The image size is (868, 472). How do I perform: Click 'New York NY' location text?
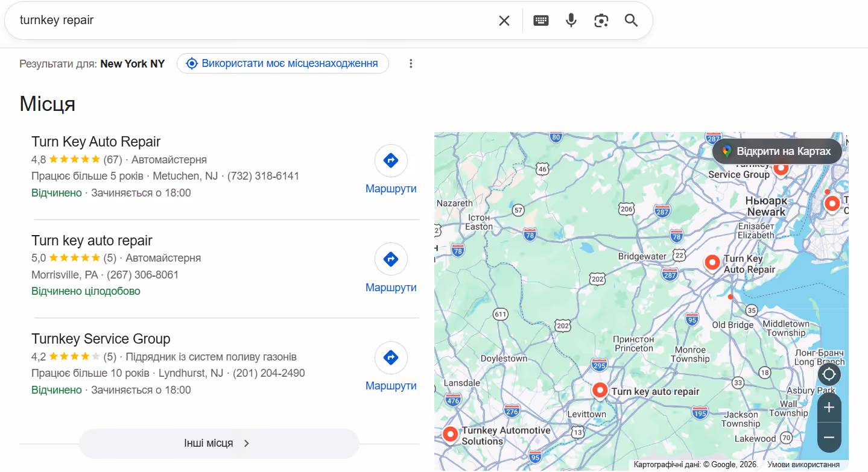(133, 63)
